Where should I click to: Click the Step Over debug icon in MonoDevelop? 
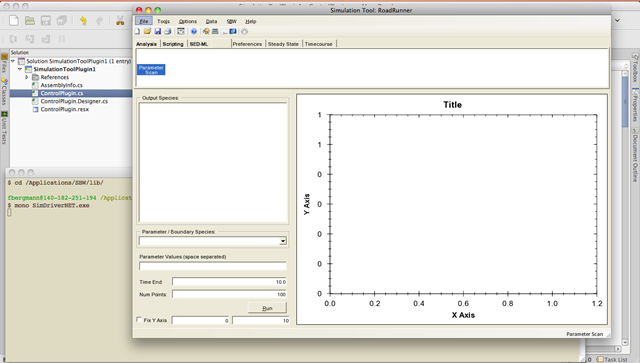(x=13, y=39)
